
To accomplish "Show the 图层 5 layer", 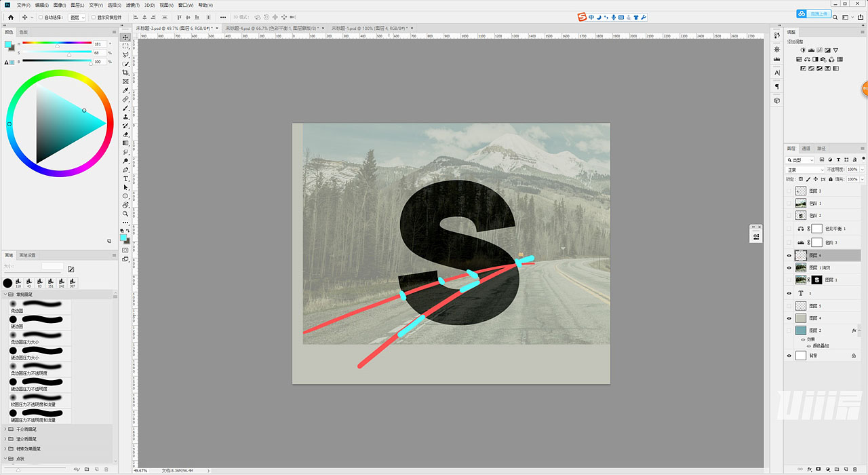I will click(x=788, y=305).
